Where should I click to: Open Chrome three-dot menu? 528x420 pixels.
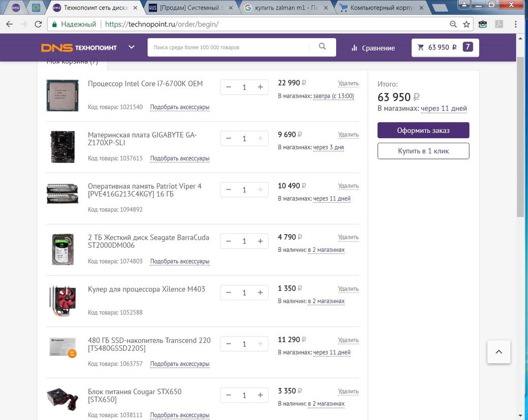pos(515,24)
